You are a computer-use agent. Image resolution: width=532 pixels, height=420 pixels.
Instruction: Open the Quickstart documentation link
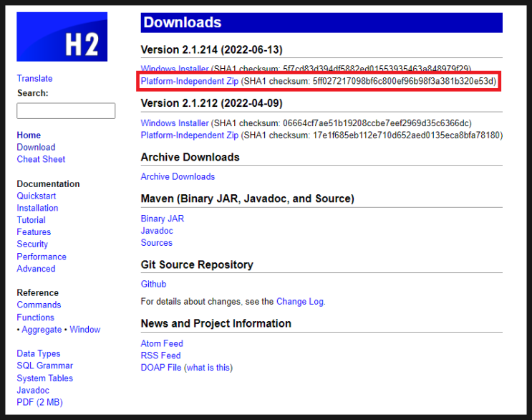click(x=37, y=196)
